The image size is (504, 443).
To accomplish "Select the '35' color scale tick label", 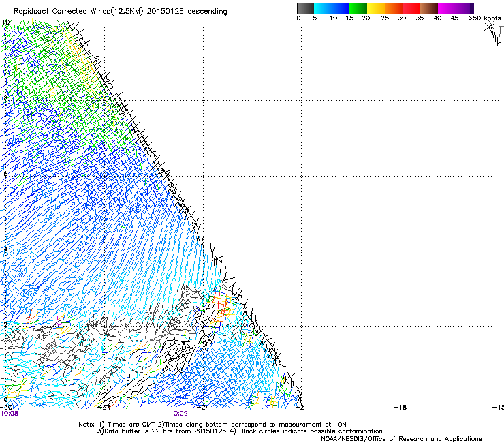I will 420,18.
